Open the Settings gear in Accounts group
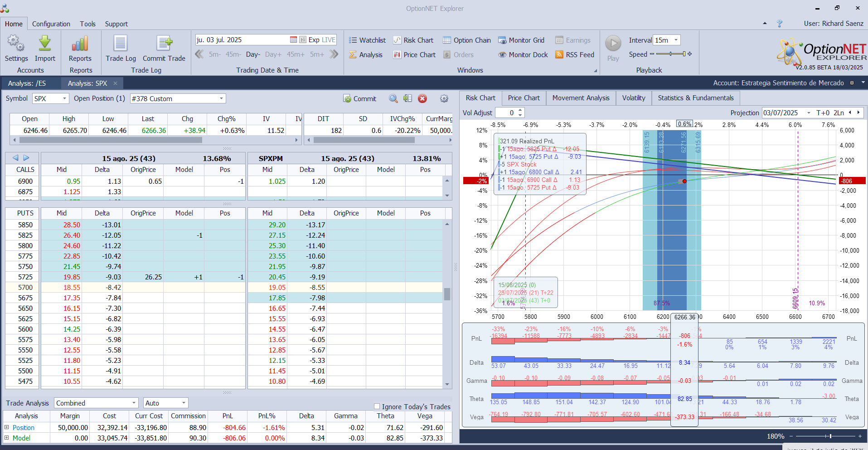The image size is (868, 450). [x=16, y=49]
